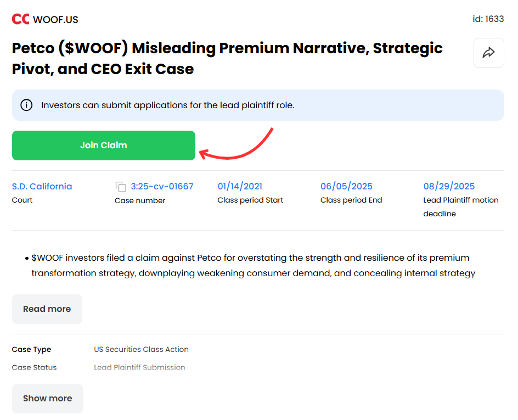Click the Petco case title heading

pos(227,59)
